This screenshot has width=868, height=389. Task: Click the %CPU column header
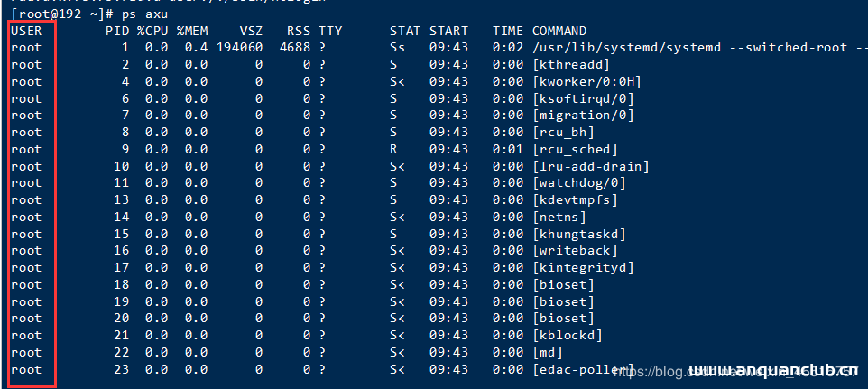[x=152, y=31]
